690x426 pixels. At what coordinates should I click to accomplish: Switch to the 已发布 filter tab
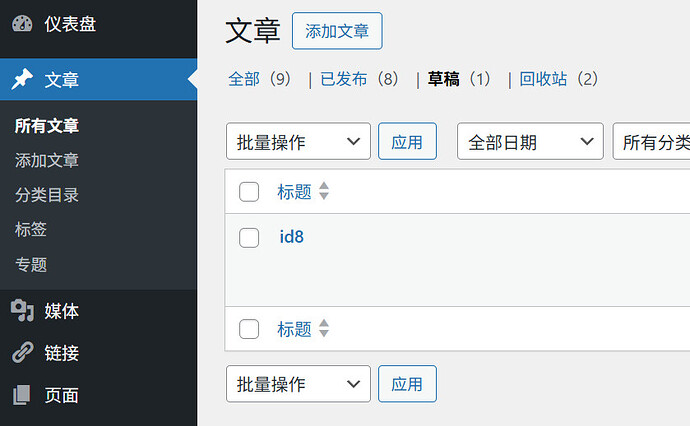click(345, 79)
